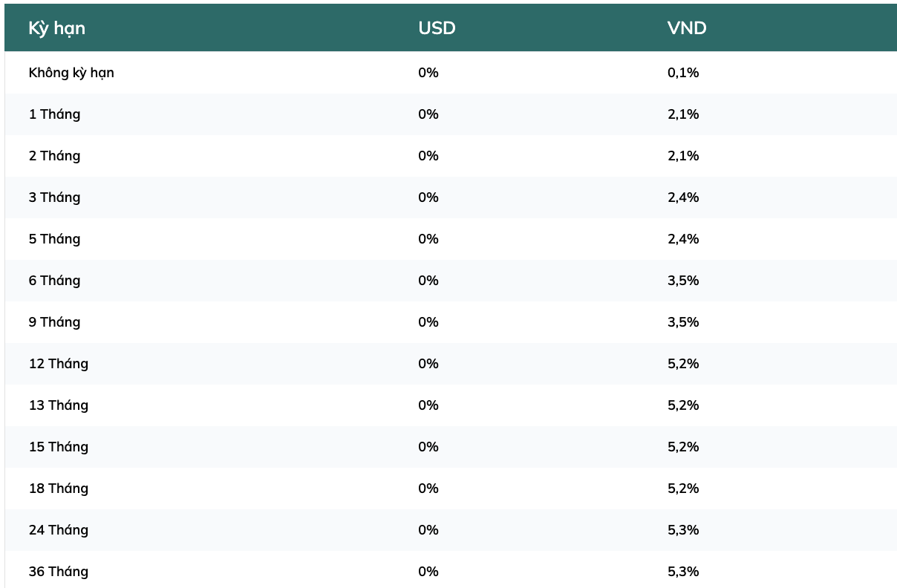Click the VND rate for 9 Tháng
The height and width of the screenshot is (588, 897).
tap(683, 322)
